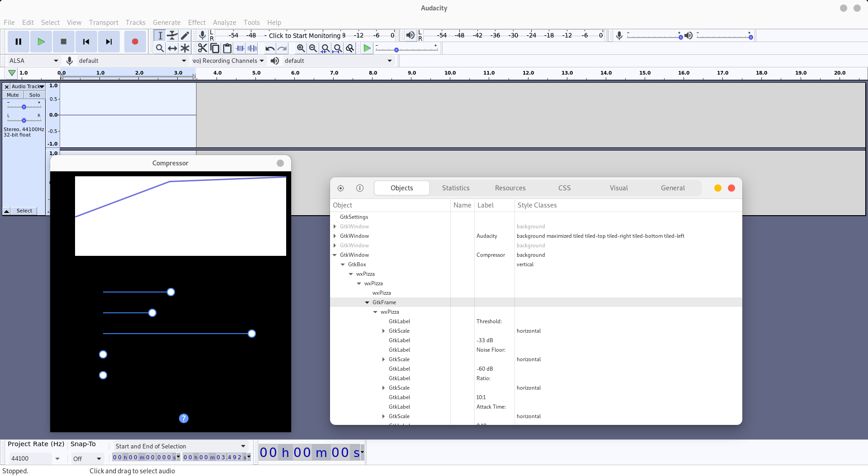Select the Multi-Tool mode
This screenshot has width=868, height=476.
[185, 48]
